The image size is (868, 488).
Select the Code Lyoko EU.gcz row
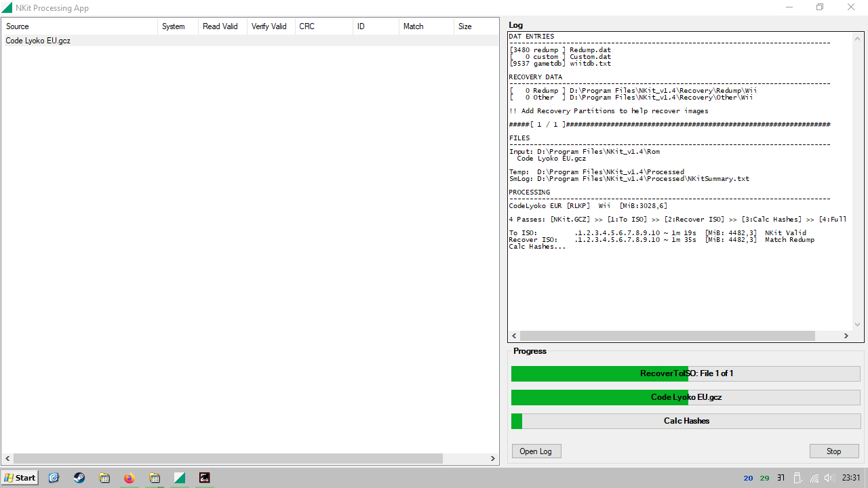tap(250, 41)
